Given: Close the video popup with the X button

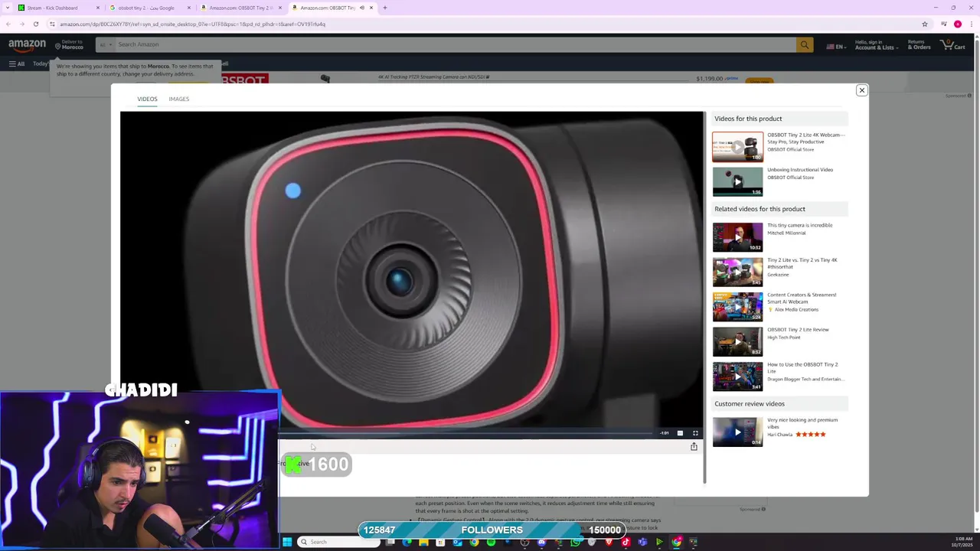Looking at the screenshot, I should click(x=861, y=90).
